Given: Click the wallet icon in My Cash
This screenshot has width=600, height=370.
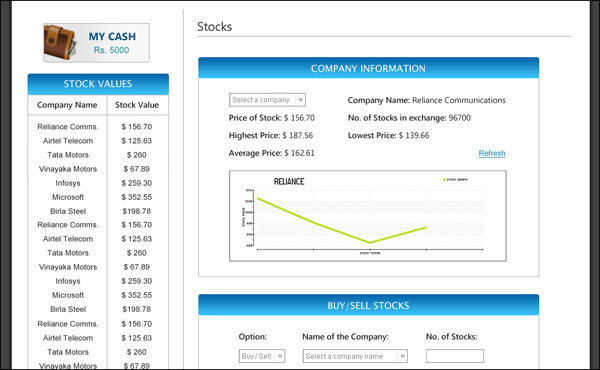Looking at the screenshot, I should pos(60,43).
